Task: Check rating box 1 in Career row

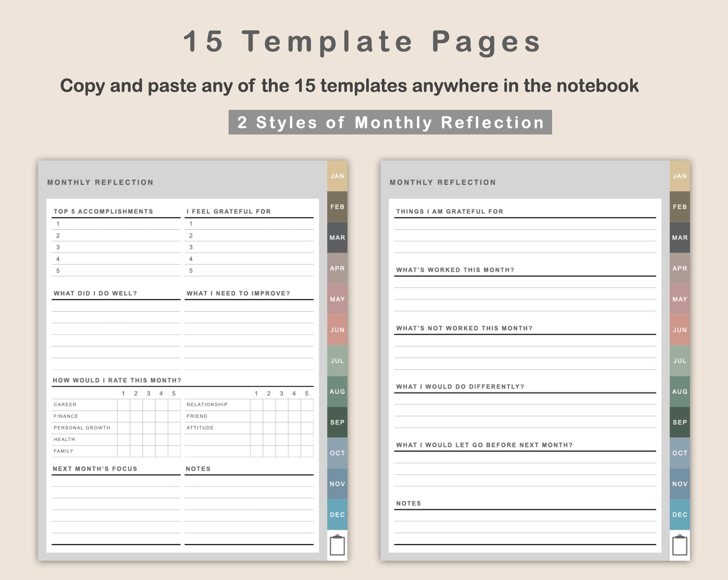Action: coord(123,405)
